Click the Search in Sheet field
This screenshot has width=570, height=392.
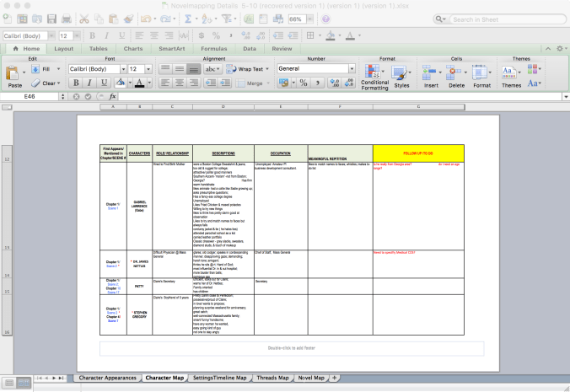tap(513, 18)
